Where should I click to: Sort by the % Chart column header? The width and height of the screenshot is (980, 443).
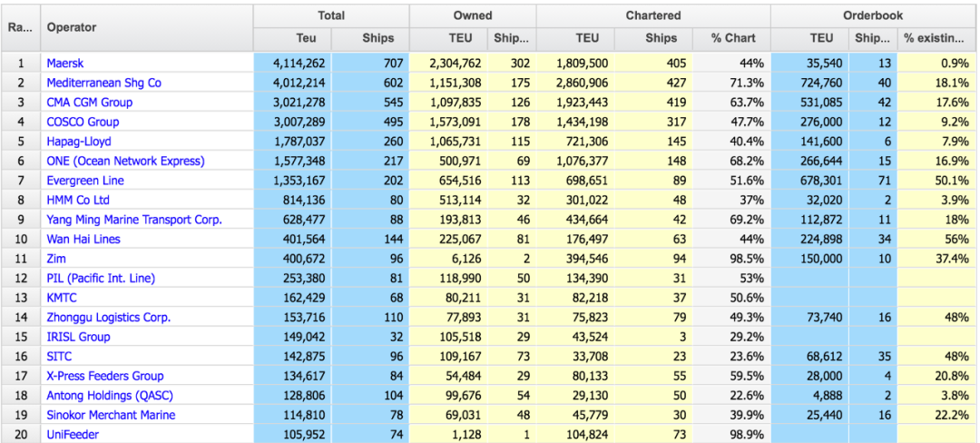pyautogui.click(x=732, y=38)
